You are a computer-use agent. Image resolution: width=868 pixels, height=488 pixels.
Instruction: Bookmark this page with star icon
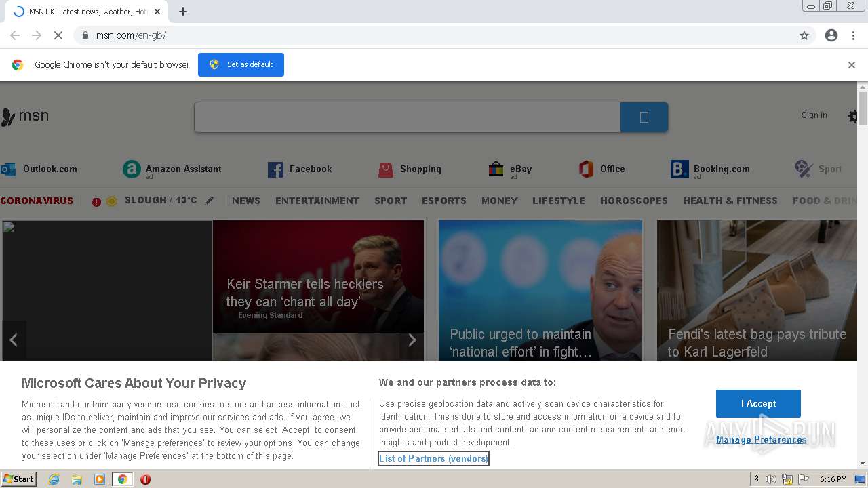[804, 35]
